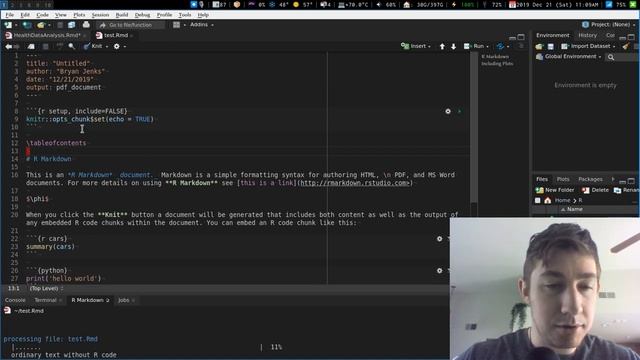Open the Help menu
The height and width of the screenshot is (360, 640).
[x=203, y=15]
